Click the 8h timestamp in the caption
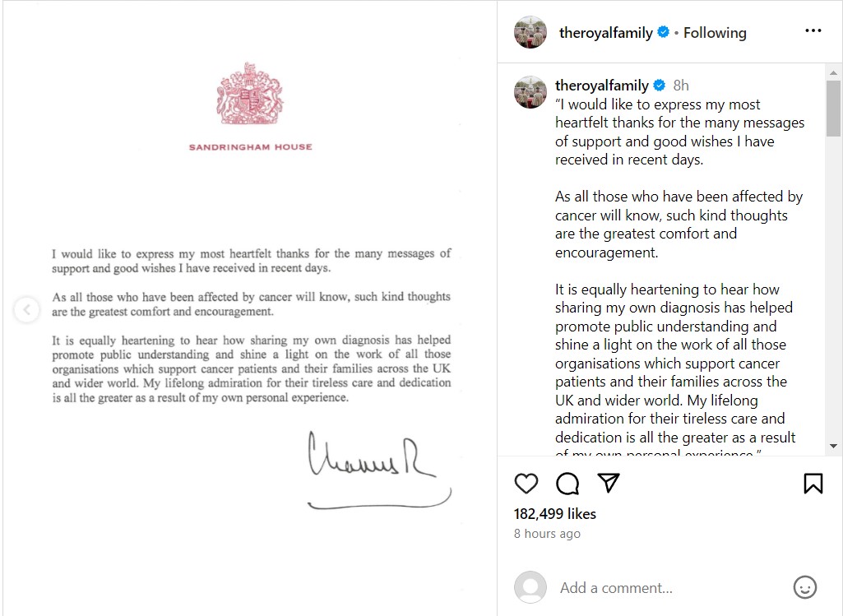This screenshot has height=616, width=843. tap(681, 86)
